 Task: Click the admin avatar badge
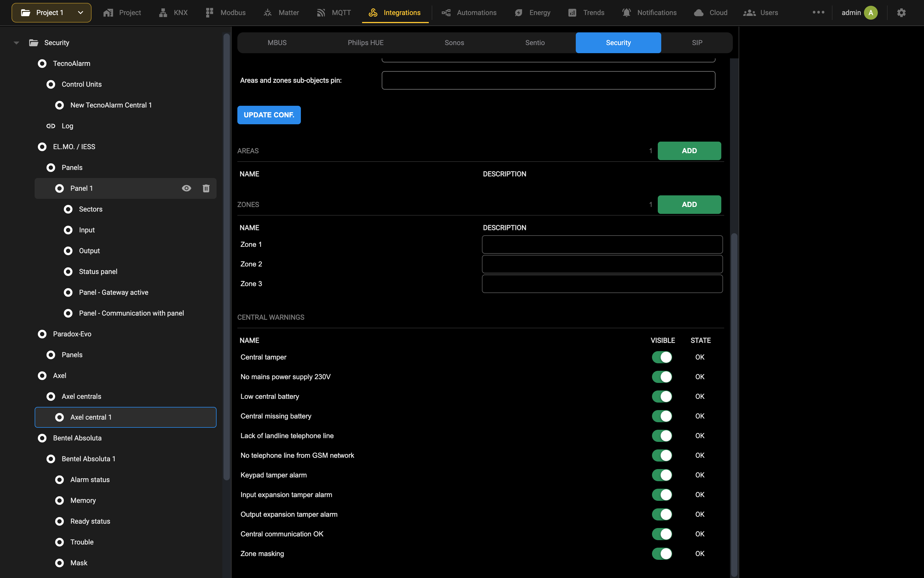[871, 13]
